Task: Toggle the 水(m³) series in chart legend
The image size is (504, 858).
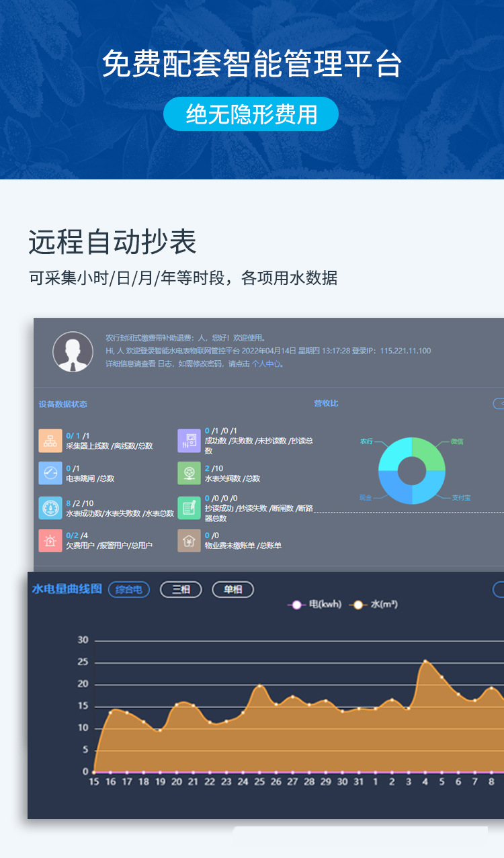Action: point(375,605)
